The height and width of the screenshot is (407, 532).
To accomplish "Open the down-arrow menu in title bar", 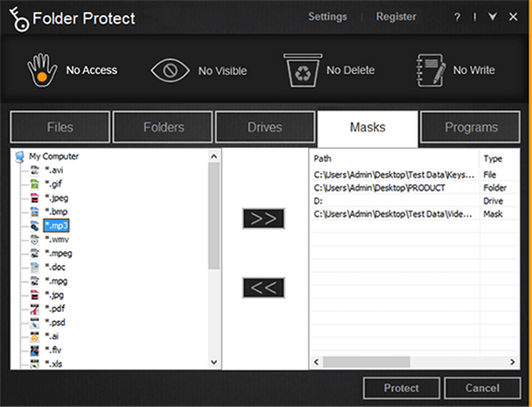I will (493, 17).
